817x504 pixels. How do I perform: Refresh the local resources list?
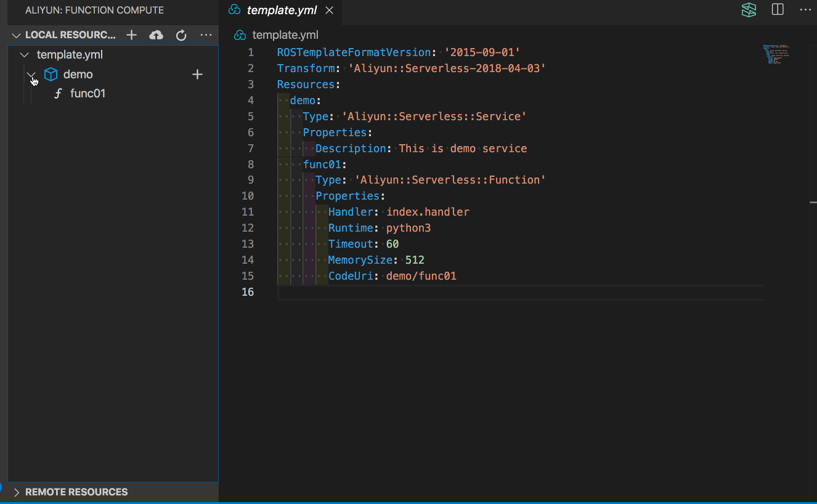click(x=181, y=35)
